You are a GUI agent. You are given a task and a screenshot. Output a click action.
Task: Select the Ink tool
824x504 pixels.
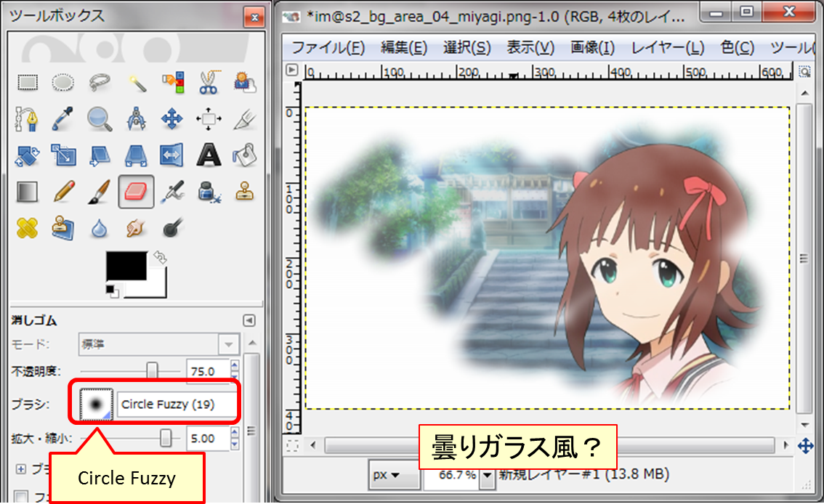click(209, 192)
